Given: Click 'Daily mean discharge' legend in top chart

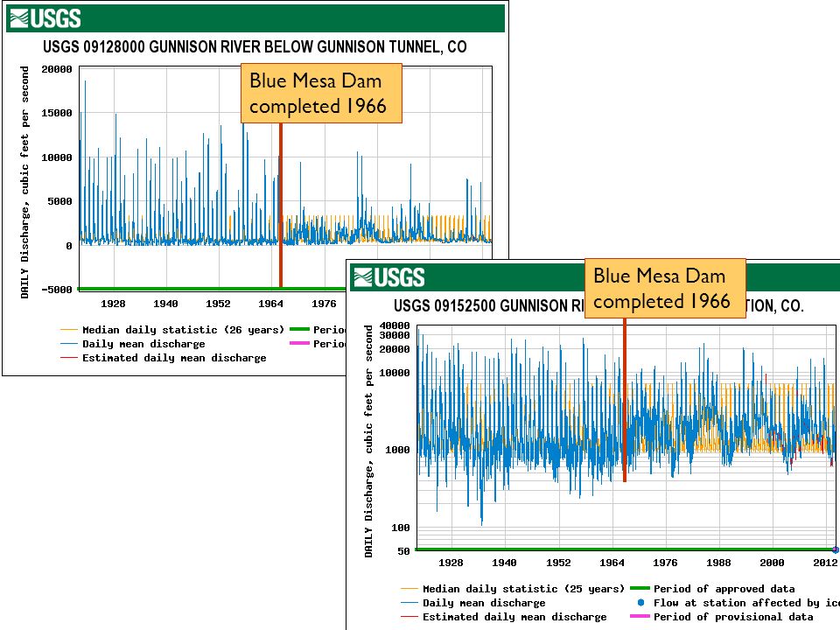Looking at the screenshot, I should tap(132, 343).
